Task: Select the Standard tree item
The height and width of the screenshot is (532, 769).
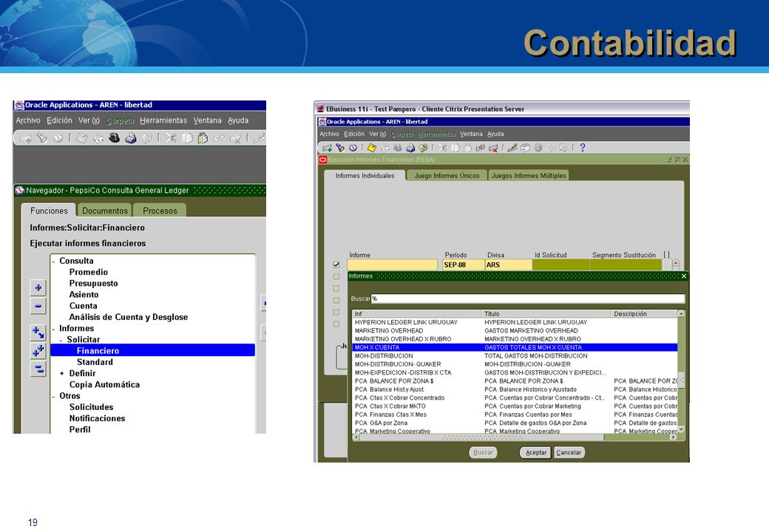Action: click(95, 362)
